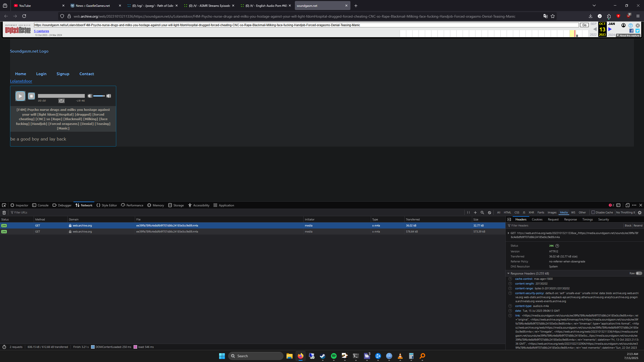Open the Firefox hamburger menu
Viewport: 644px width, 362px height.
pyautogui.click(x=638, y=16)
